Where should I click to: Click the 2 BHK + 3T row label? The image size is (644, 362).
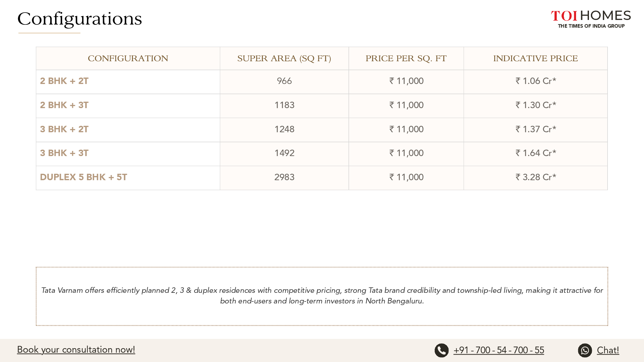click(64, 105)
